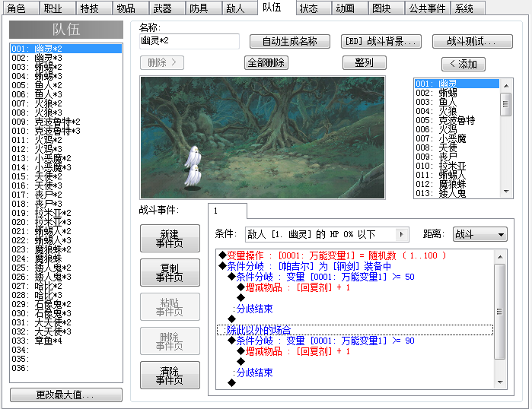Click the 更改最大值 button
The width and height of the screenshot is (532, 409).
click(x=66, y=395)
